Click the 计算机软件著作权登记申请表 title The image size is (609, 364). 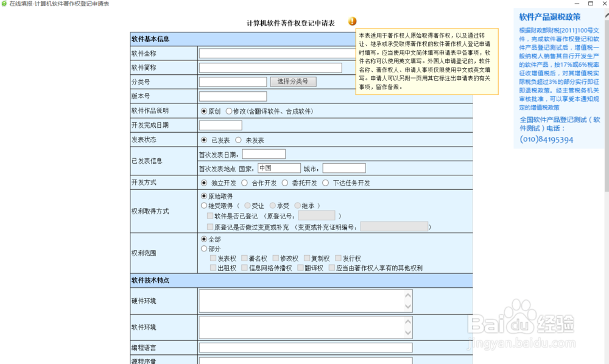(x=290, y=23)
